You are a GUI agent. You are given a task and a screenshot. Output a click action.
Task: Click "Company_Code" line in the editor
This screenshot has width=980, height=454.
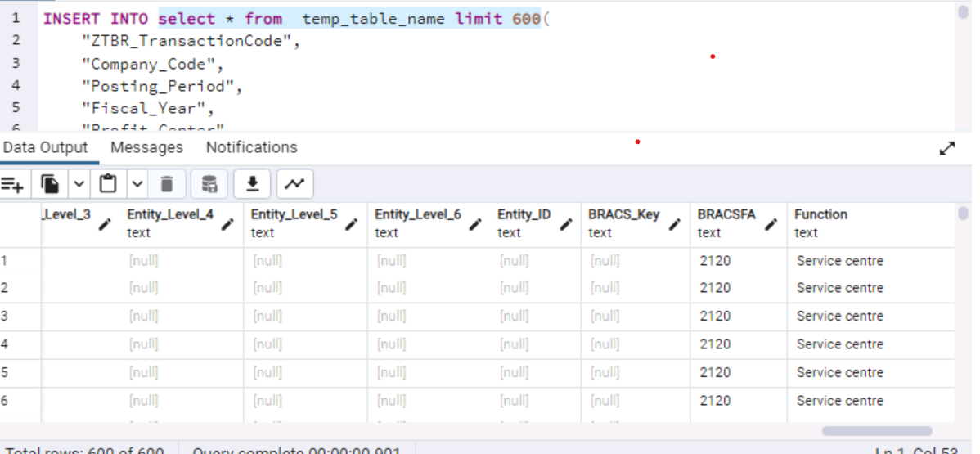[152, 64]
